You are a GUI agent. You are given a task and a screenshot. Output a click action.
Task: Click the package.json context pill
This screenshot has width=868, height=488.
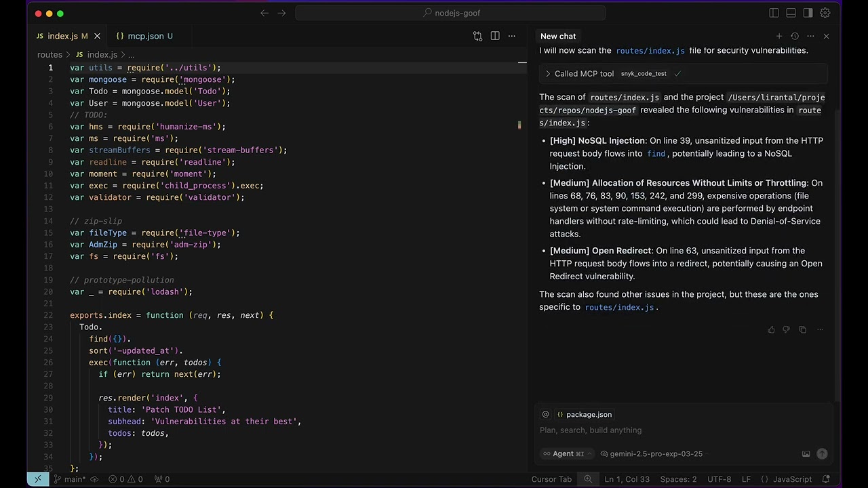(584, 414)
